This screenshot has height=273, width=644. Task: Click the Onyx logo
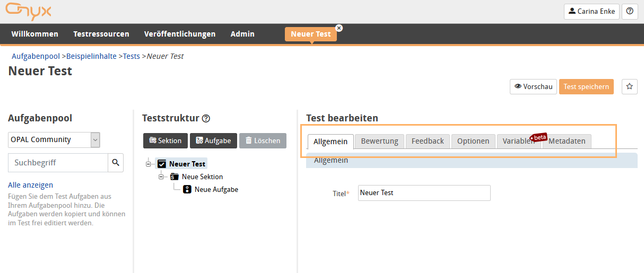(x=29, y=11)
